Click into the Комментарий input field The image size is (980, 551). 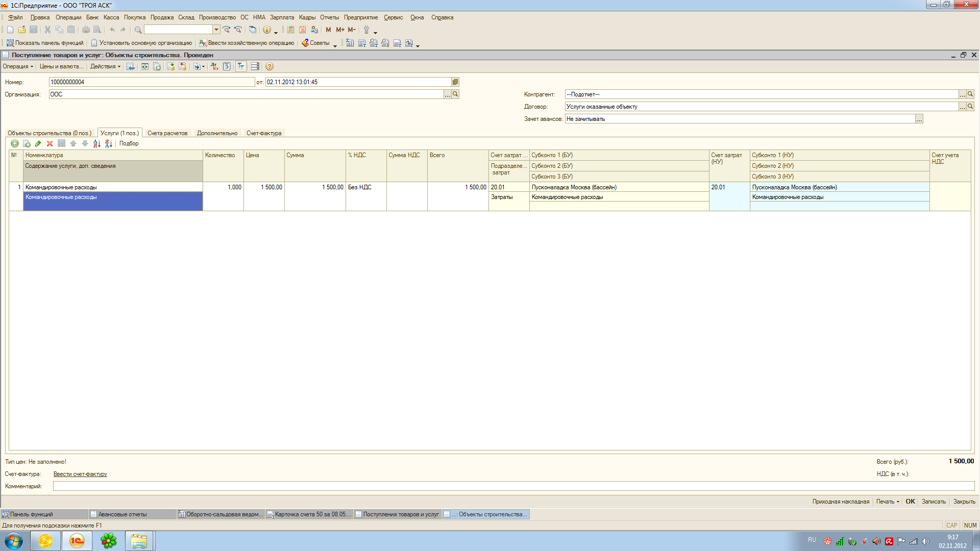[510, 487]
